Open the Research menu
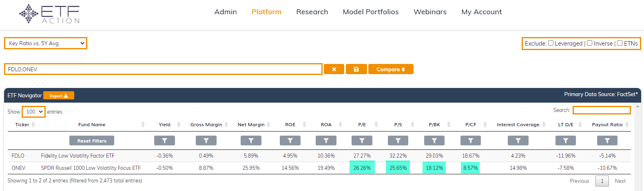Viewport: 644px width, 191px height. (x=312, y=12)
